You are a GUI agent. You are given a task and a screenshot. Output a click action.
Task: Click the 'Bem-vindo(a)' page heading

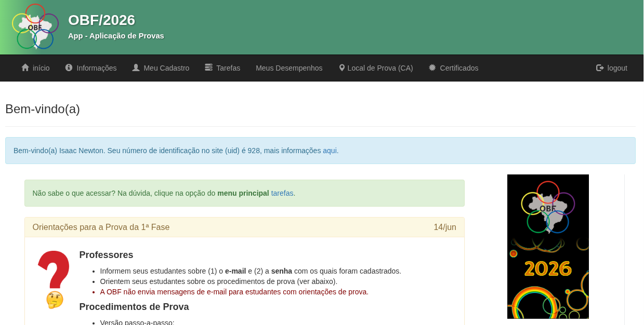(43, 109)
